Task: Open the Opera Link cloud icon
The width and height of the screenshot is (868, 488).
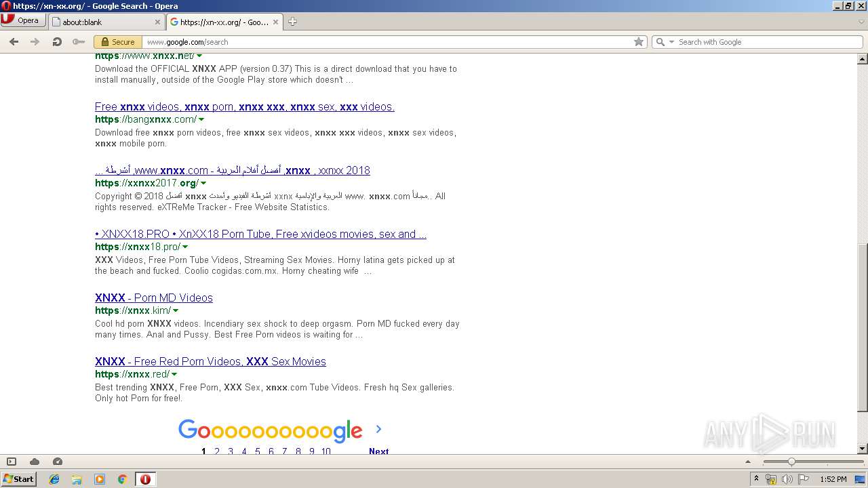Action: point(35,462)
